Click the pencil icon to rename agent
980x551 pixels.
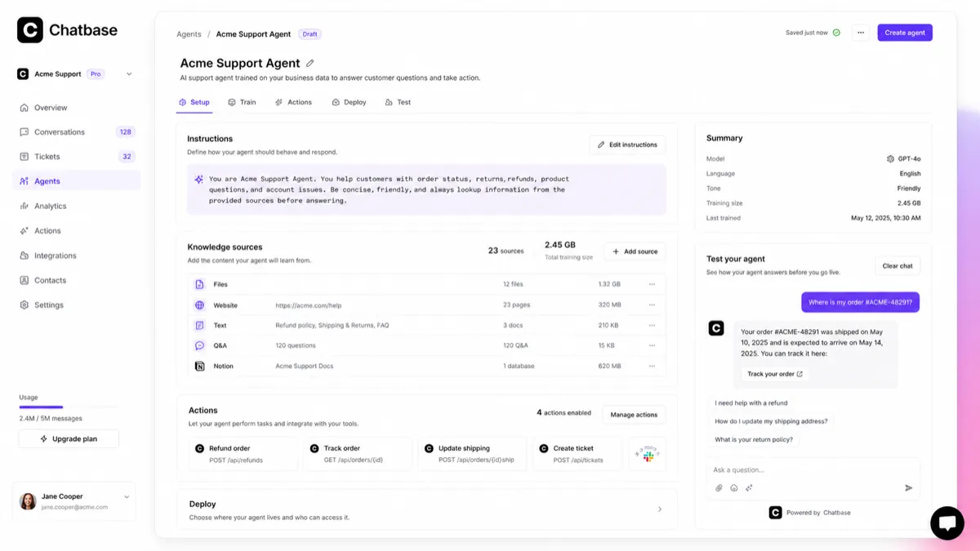pos(310,63)
